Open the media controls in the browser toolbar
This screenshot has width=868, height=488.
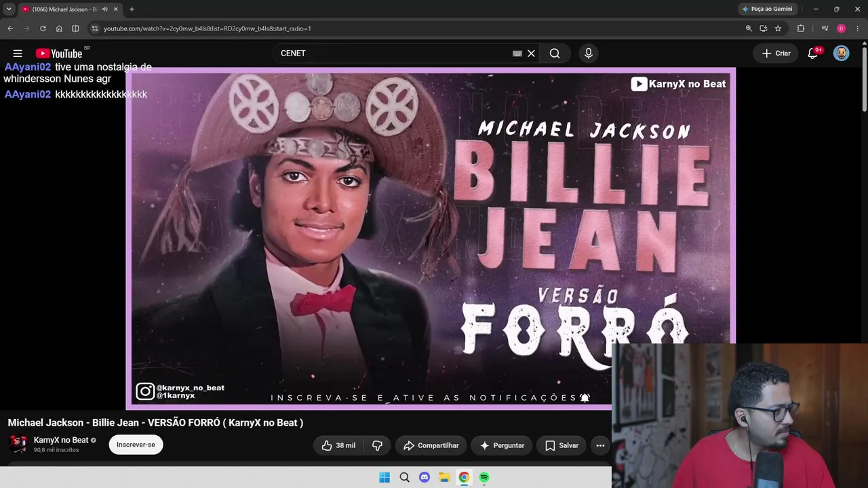[825, 28]
